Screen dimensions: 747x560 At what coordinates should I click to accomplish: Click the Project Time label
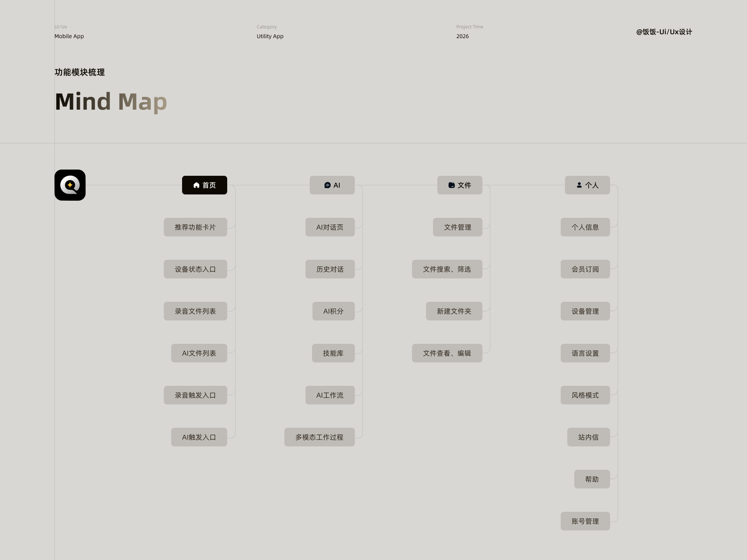[470, 27]
